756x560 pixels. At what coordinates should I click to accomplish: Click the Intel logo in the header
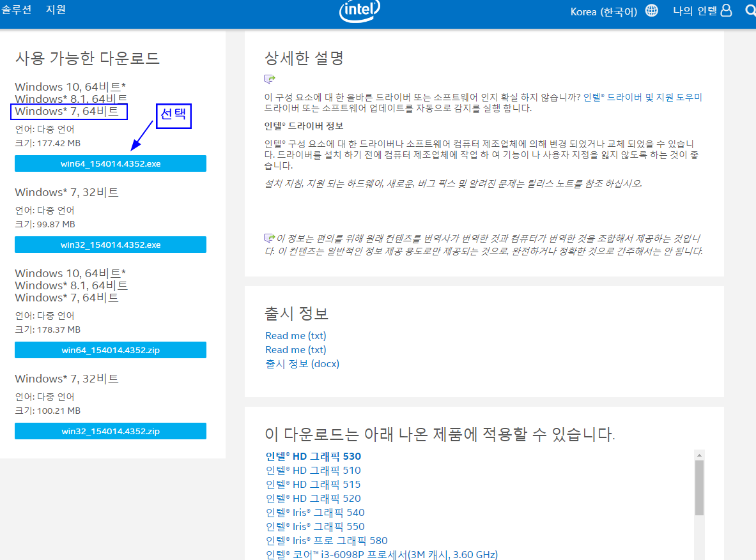(360, 11)
